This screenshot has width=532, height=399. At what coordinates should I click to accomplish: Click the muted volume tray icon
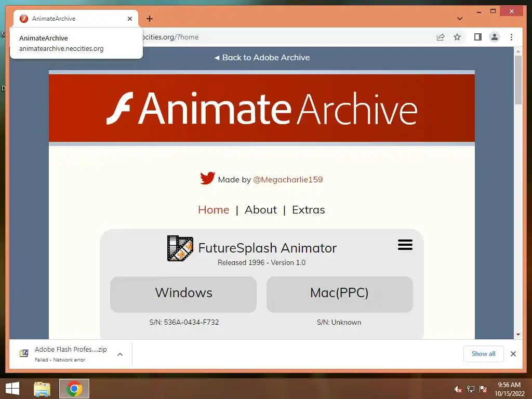458,389
